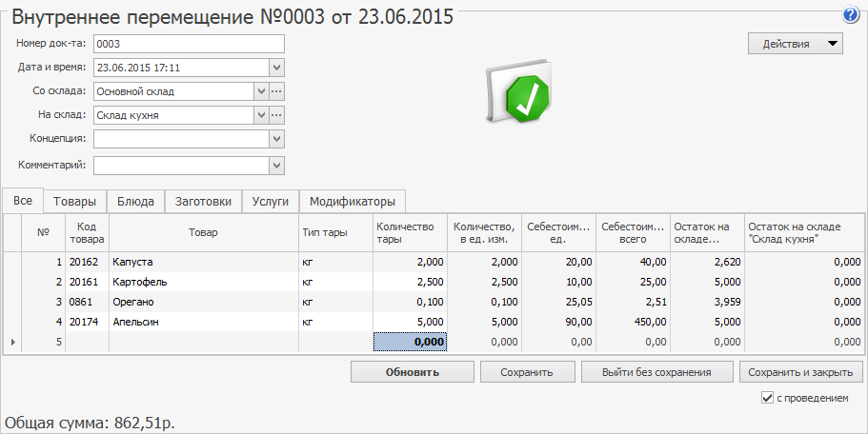The height and width of the screenshot is (434, 868).
Task: Expand the "Дата и время" dropdown
Action: click(x=276, y=68)
